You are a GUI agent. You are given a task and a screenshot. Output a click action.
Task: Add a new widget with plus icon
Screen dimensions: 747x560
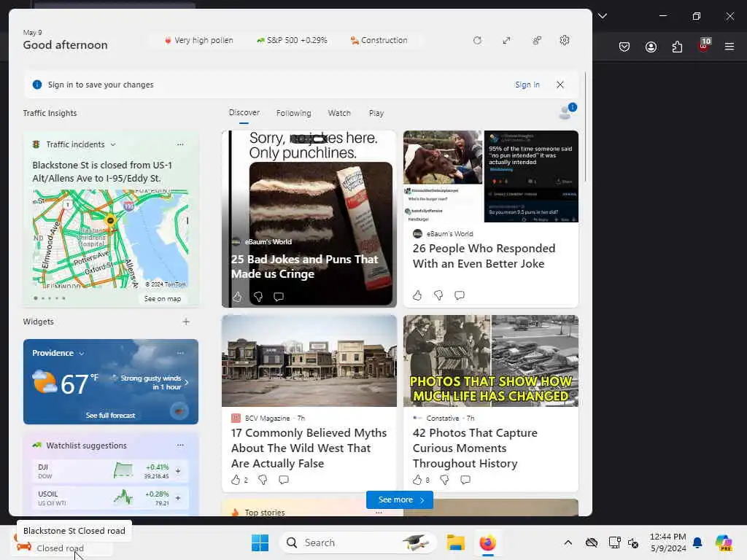click(x=186, y=322)
